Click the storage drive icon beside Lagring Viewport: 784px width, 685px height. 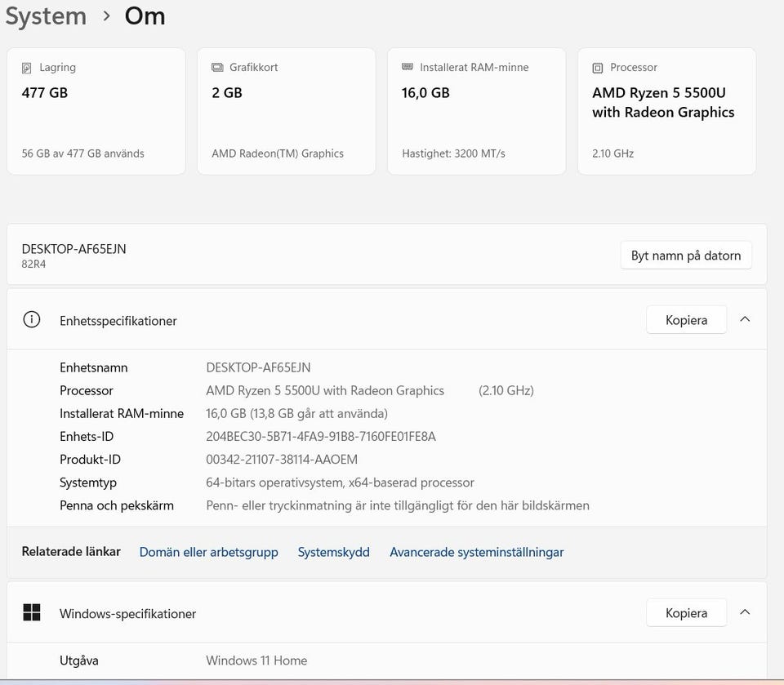click(27, 68)
